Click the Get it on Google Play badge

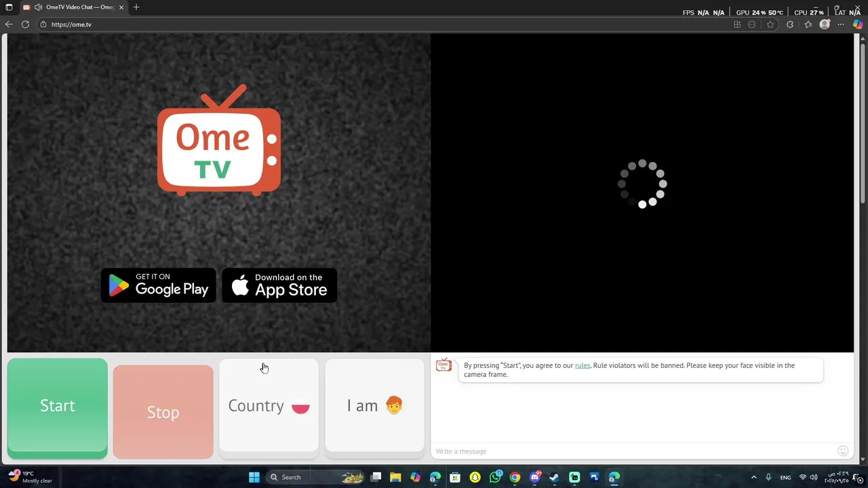(159, 285)
